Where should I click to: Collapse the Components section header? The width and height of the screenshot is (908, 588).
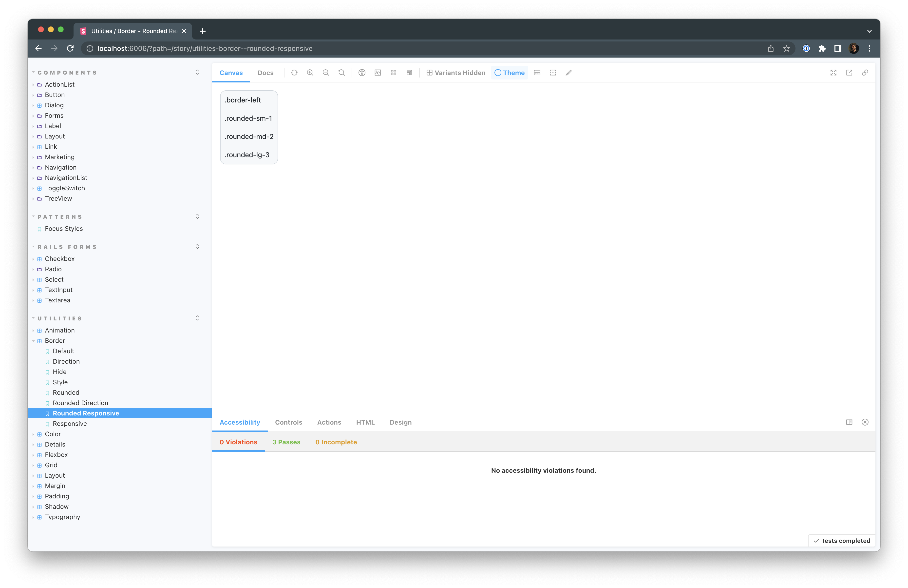point(67,73)
